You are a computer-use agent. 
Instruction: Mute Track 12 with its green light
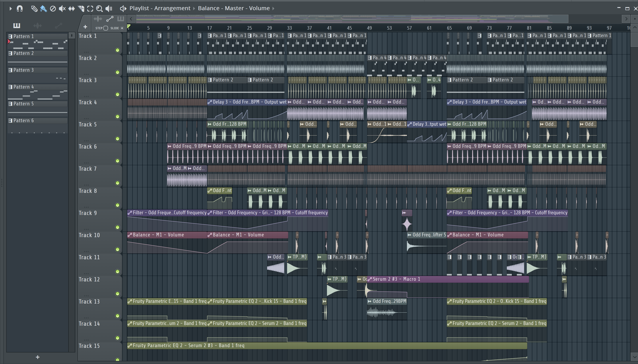tap(117, 294)
